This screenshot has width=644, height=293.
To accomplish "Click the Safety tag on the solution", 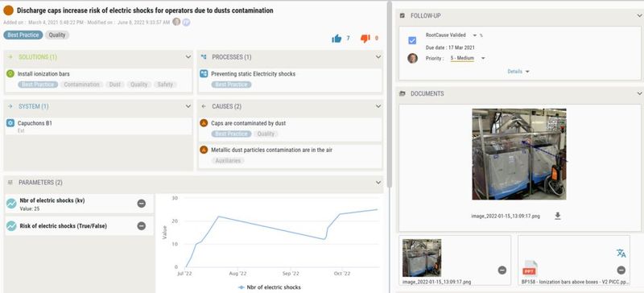I will (165, 85).
